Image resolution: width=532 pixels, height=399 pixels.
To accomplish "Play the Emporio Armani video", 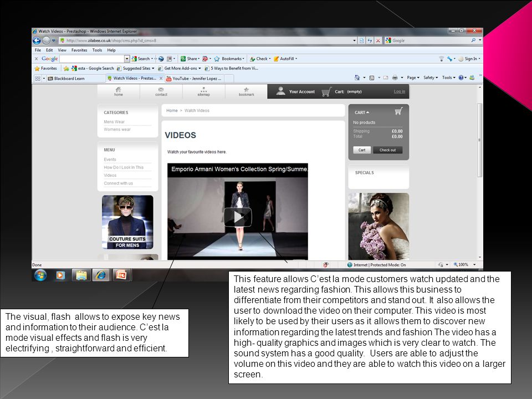I will point(238,217).
